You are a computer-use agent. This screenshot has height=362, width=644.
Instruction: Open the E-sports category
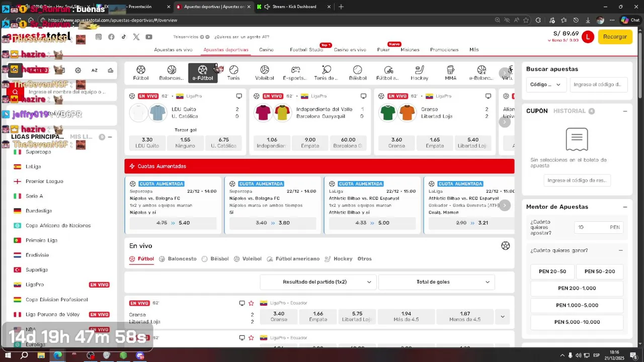coord(295,73)
